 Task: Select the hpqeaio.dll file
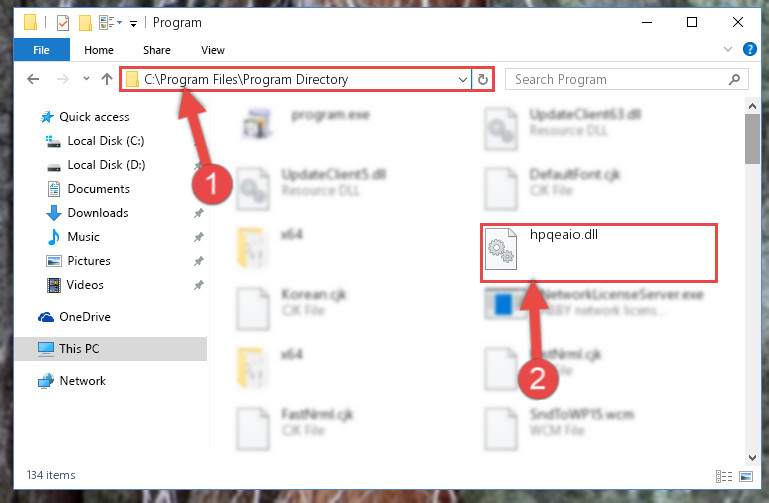598,252
